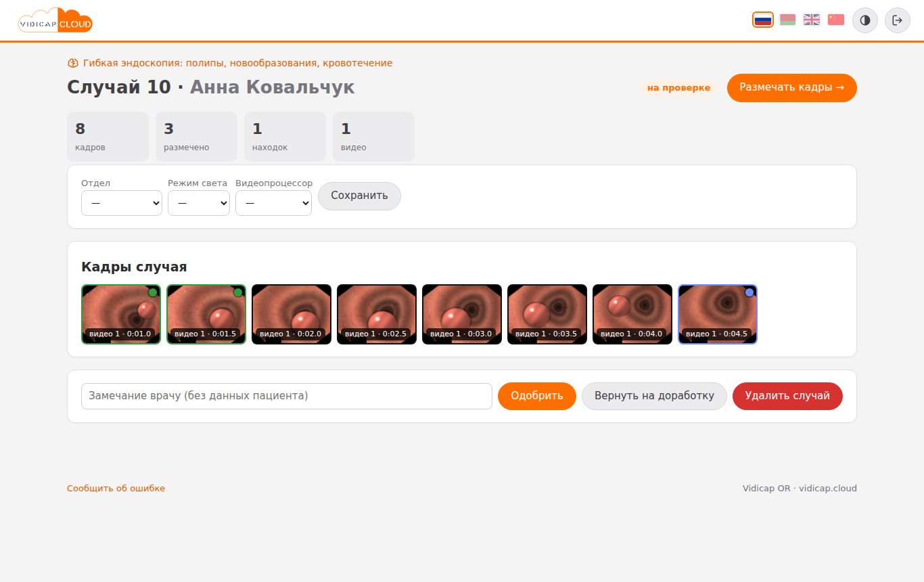
Task: Switch interface to Chinese flag
Action: (x=836, y=20)
